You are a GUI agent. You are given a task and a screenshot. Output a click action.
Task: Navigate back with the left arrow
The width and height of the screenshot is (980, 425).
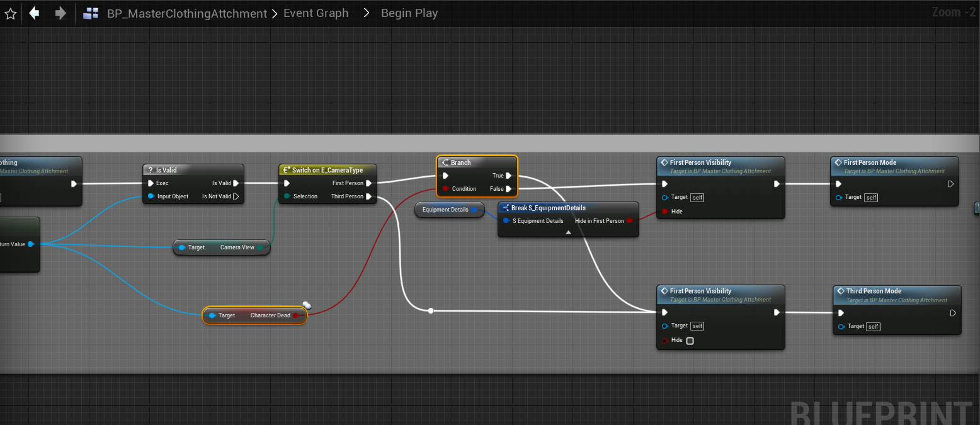pos(35,13)
